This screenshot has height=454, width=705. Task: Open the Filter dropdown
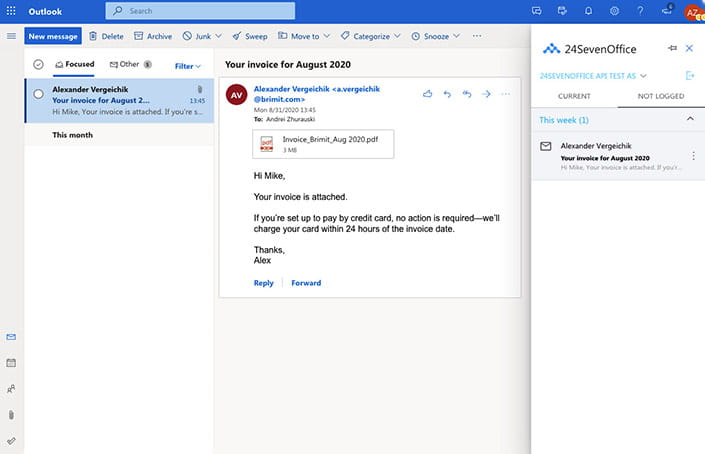[187, 66]
